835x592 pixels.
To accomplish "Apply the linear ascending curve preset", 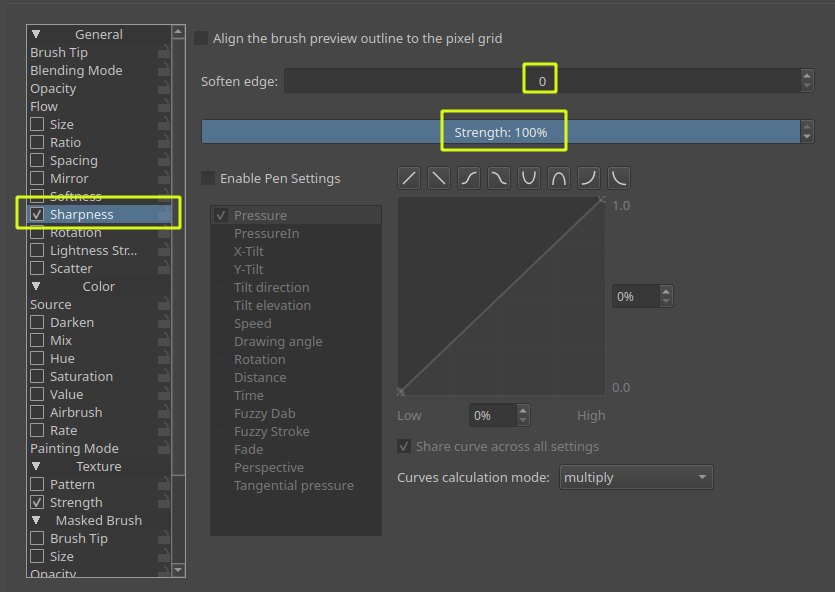I will coord(409,178).
